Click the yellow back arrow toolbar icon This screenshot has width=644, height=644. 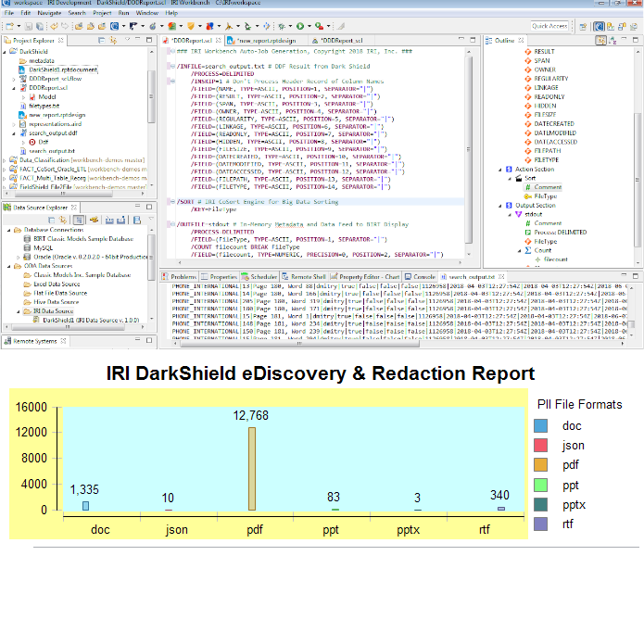pos(54,26)
